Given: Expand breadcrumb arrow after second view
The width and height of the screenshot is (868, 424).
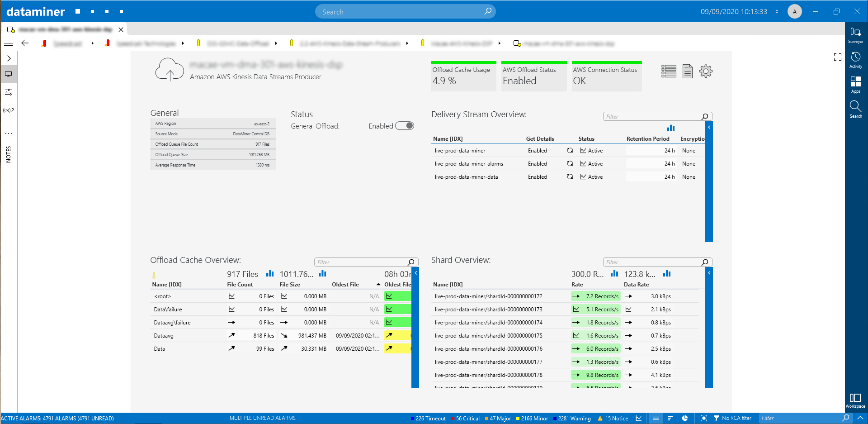Looking at the screenshot, I should coord(183,43).
